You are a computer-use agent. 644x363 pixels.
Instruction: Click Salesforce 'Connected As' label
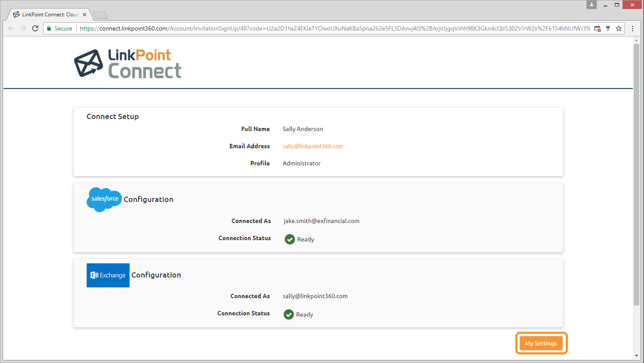pos(251,221)
